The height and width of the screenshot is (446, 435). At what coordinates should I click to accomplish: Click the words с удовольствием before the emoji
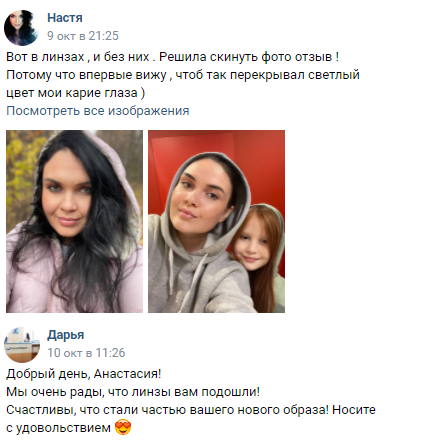[x=58, y=428]
